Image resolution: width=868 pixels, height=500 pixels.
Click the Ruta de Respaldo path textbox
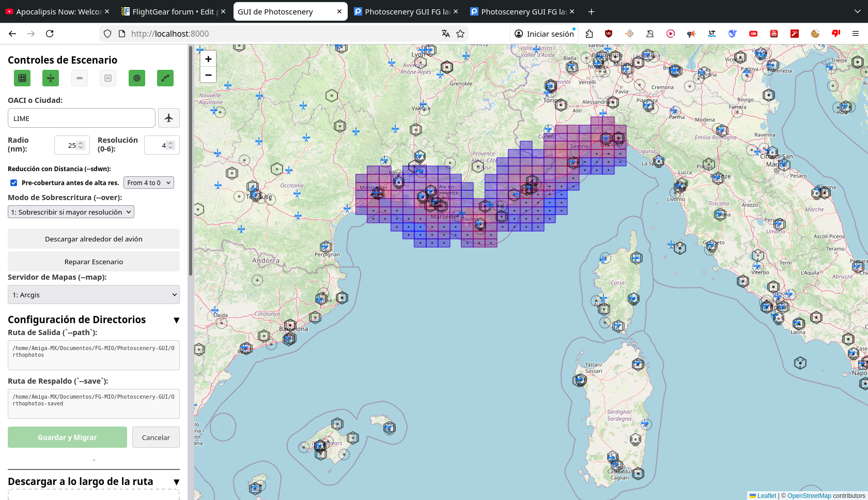coord(94,403)
